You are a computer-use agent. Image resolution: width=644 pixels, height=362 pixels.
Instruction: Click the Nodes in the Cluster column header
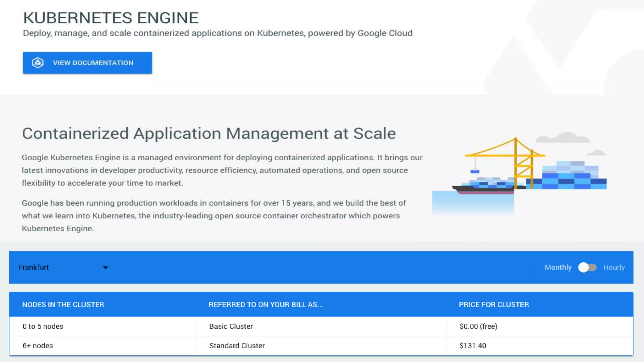point(63,304)
